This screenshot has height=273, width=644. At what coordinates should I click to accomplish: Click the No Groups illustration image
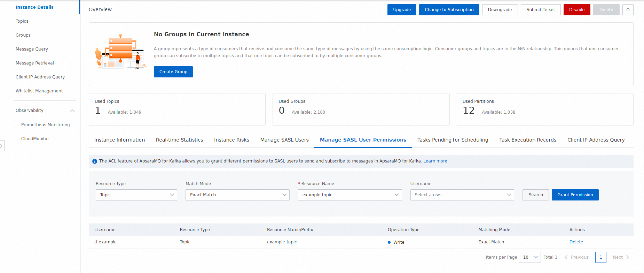coord(120,52)
